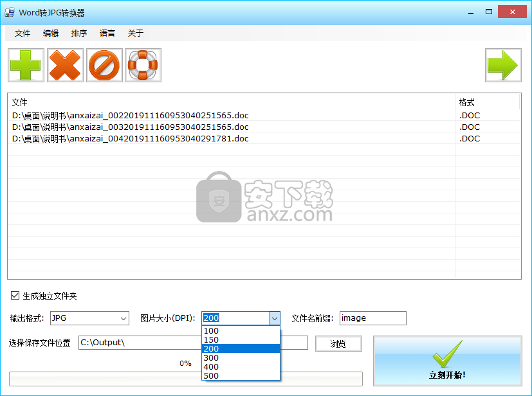This screenshot has width=532, height=396.
Task: Select 300 in the DPI list
Action: tap(241, 357)
